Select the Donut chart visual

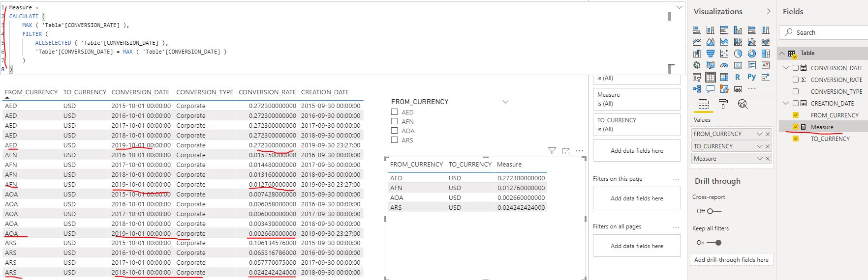click(752, 54)
